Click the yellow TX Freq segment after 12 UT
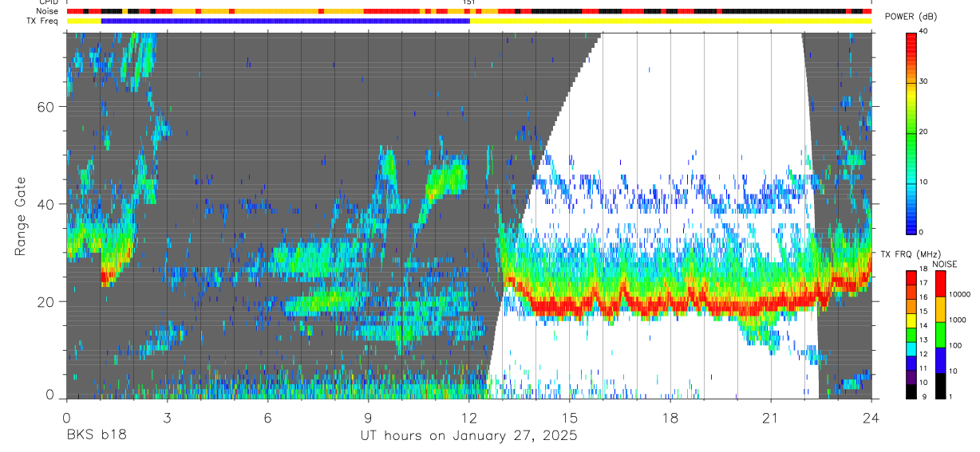This screenshot has width=980, height=452. click(x=670, y=21)
